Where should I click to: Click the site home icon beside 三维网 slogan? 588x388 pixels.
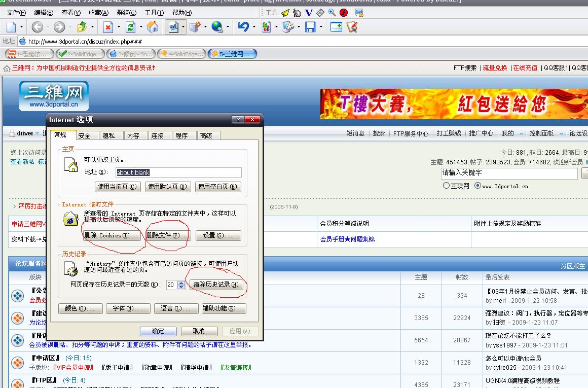pos(7,68)
